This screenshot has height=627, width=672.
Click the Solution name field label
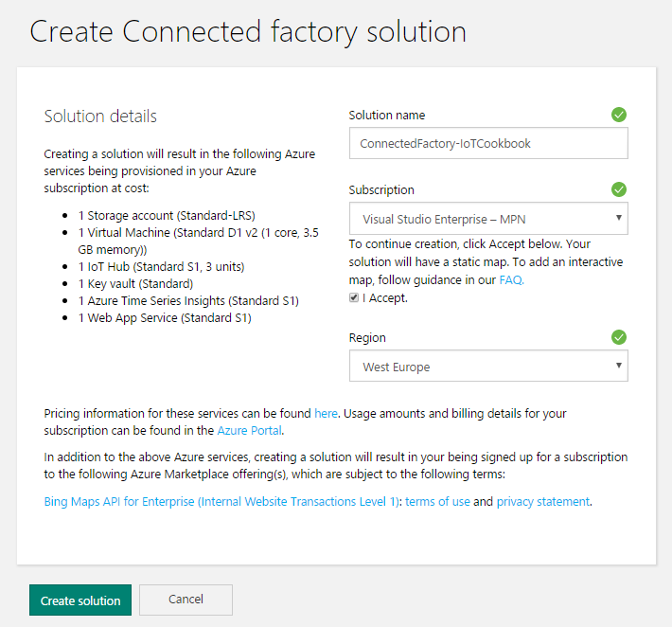coord(386,115)
